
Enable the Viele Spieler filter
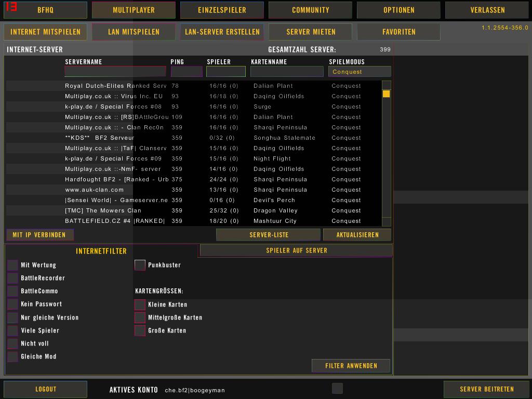click(12, 330)
